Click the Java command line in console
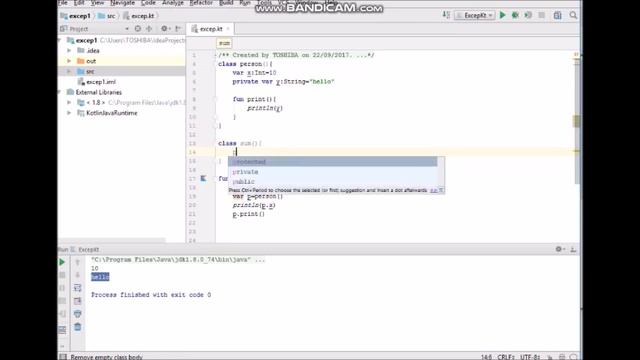The width and height of the screenshot is (640, 360). [178, 260]
